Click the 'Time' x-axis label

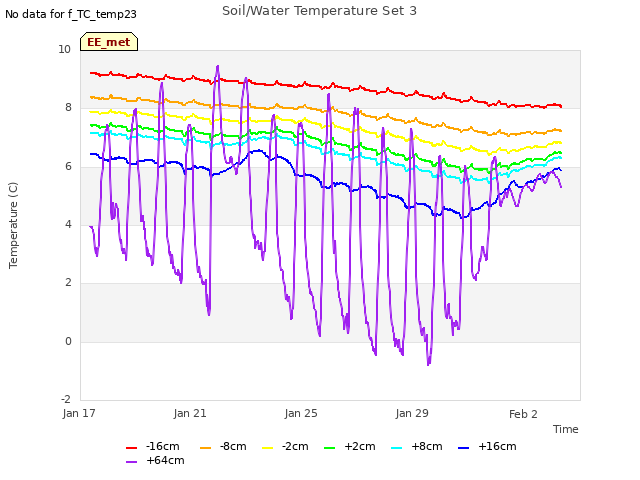(x=566, y=429)
